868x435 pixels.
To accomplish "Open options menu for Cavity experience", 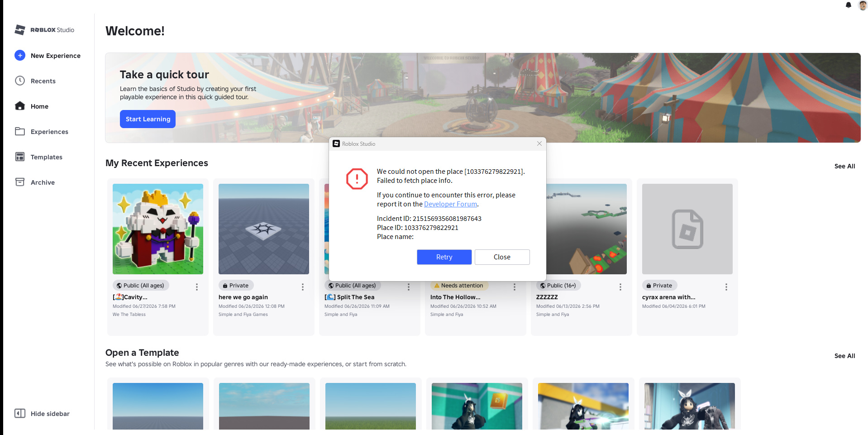I will [197, 287].
